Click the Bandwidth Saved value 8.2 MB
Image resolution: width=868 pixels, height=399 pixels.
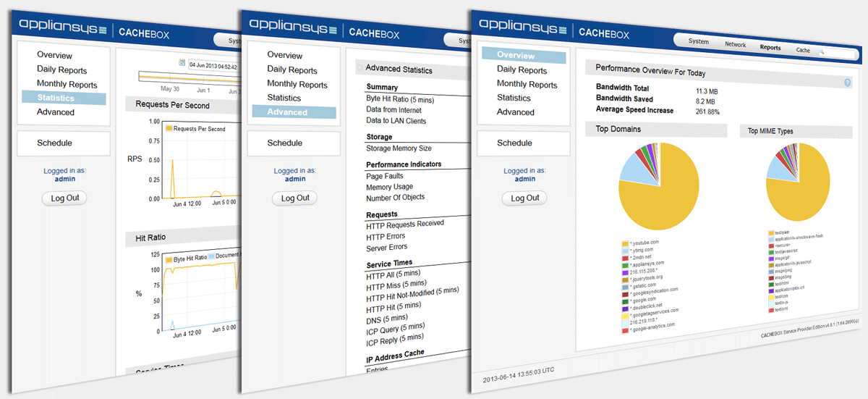click(x=705, y=101)
